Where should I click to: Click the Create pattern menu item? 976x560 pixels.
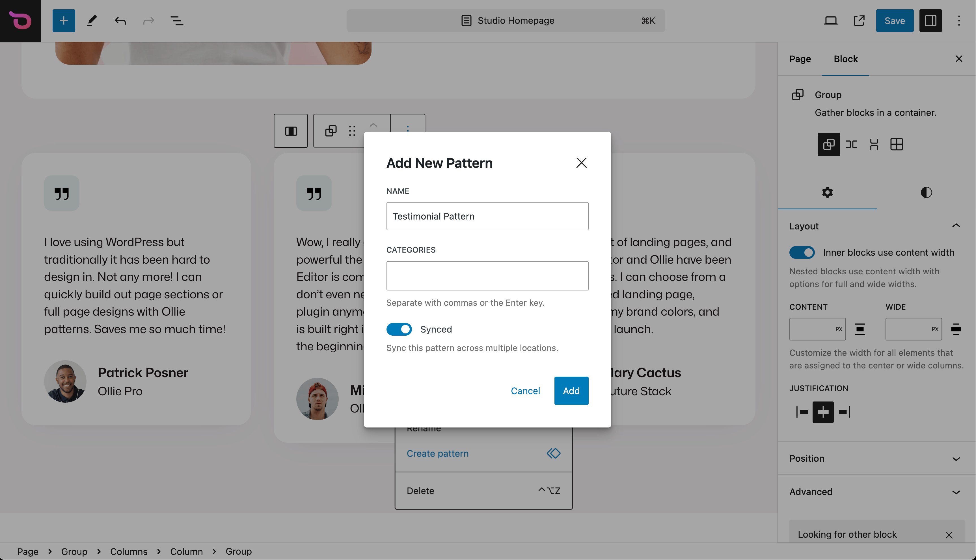tap(437, 453)
